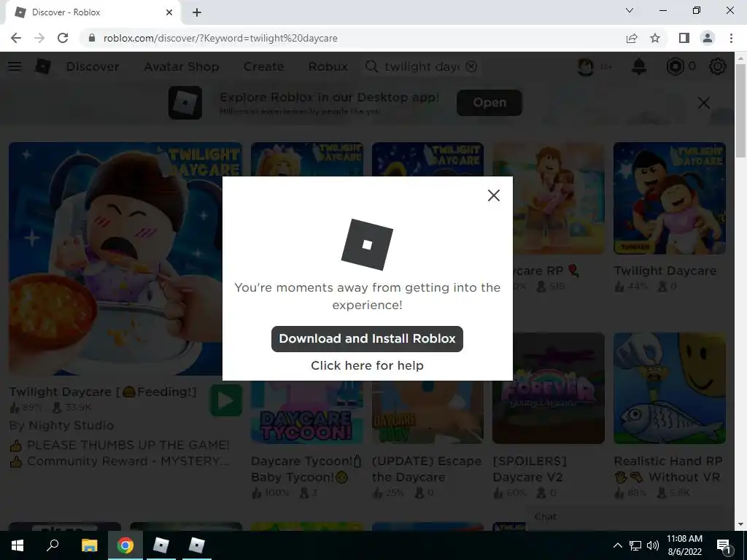
Task: Open the Click here for help link
Action: click(367, 365)
